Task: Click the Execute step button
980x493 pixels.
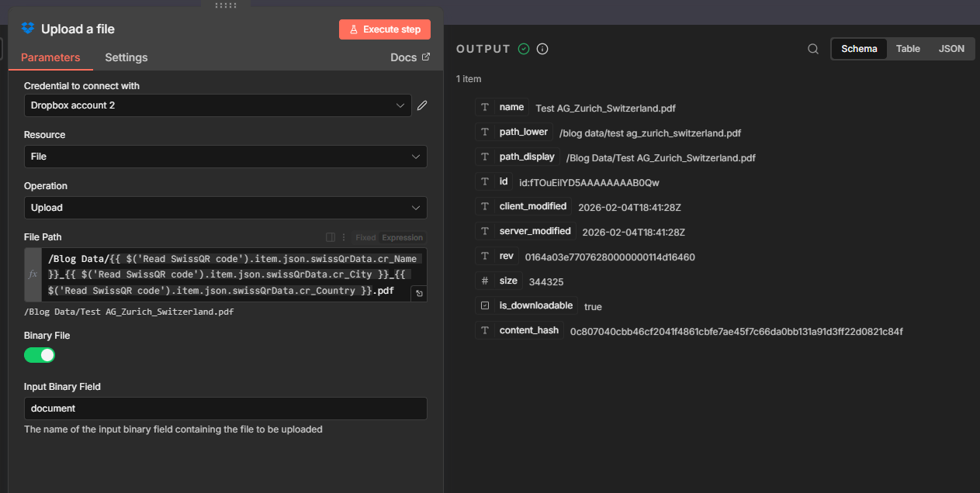Action: [x=384, y=29]
